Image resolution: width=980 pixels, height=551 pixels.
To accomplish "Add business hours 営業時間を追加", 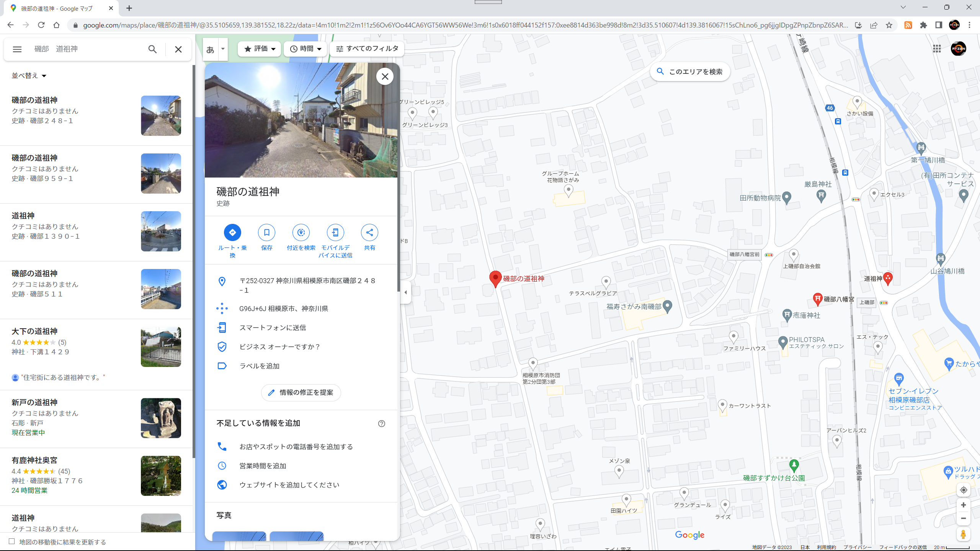I will (x=301, y=466).
